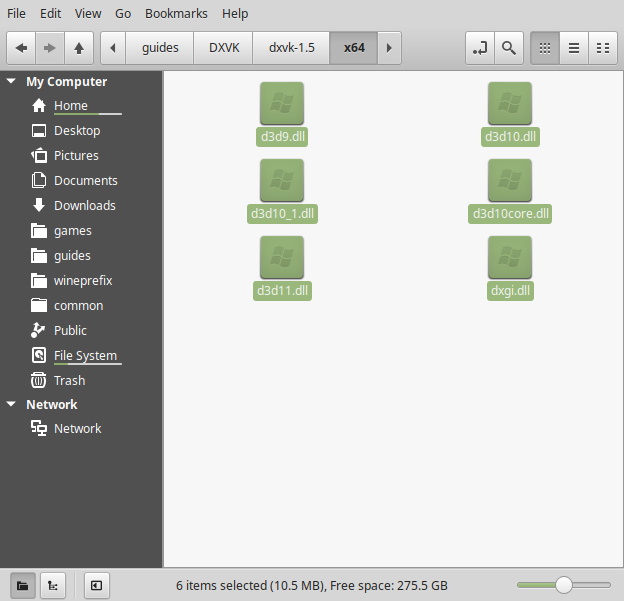Show tree view in the sidebar
The height and width of the screenshot is (601, 624).
click(53, 585)
